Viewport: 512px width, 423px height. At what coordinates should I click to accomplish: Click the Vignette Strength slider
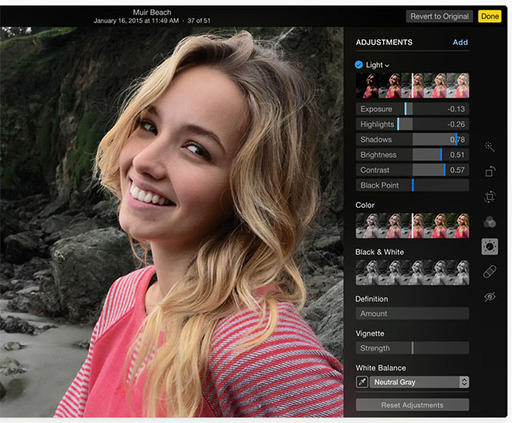412,348
